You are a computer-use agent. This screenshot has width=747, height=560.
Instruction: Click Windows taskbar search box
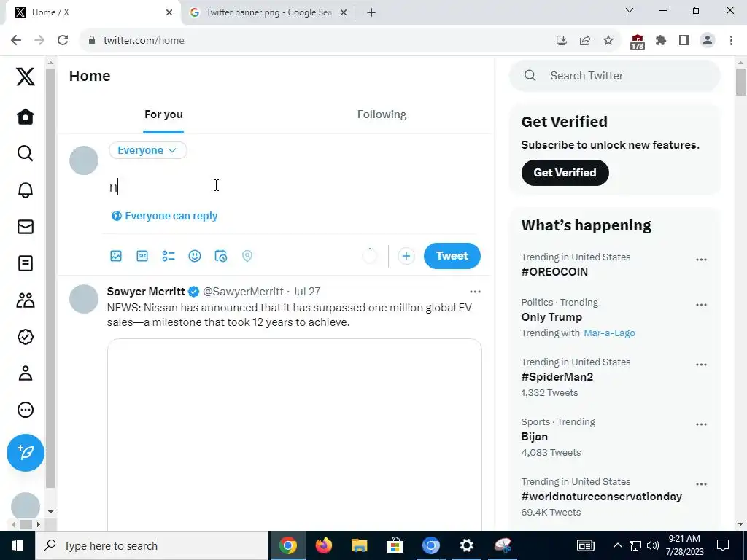152,545
